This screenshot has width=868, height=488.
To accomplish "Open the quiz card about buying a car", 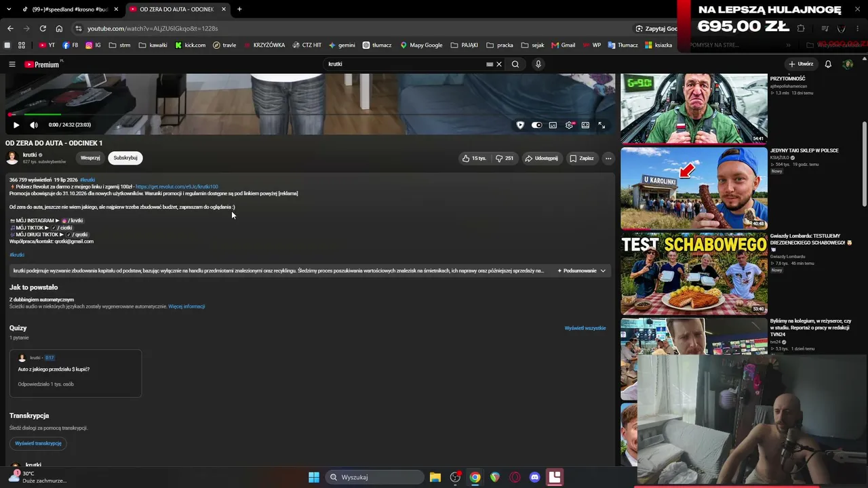I will [75, 373].
